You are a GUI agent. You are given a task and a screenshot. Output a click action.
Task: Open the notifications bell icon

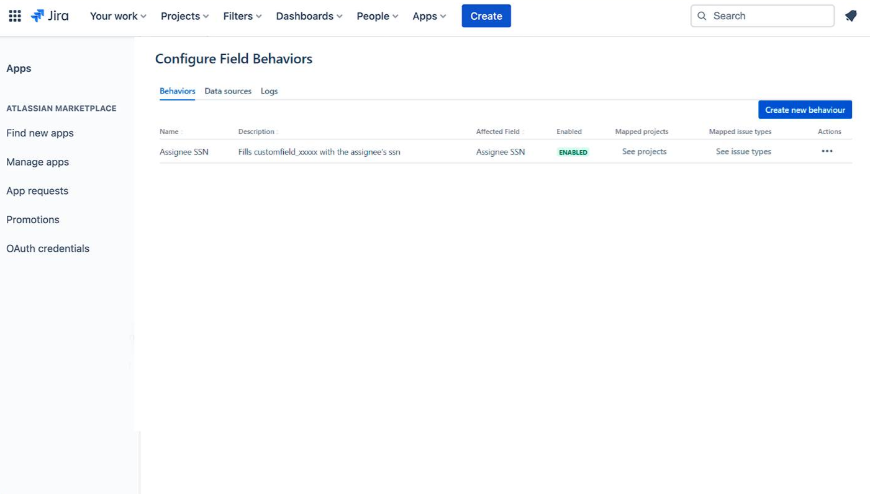pos(851,16)
